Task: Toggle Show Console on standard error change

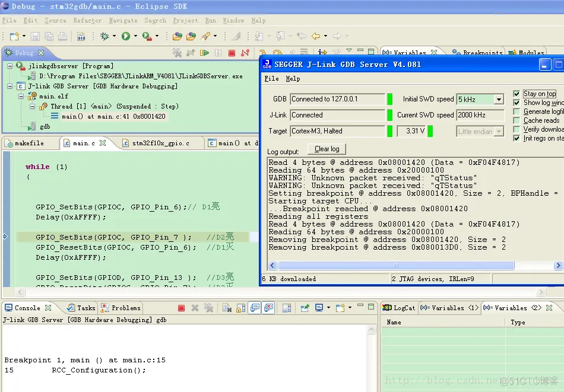Action: coord(269,308)
